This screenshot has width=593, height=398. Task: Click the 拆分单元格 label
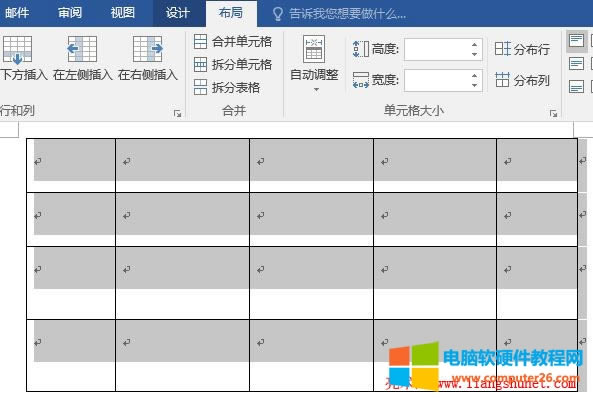(242, 65)
